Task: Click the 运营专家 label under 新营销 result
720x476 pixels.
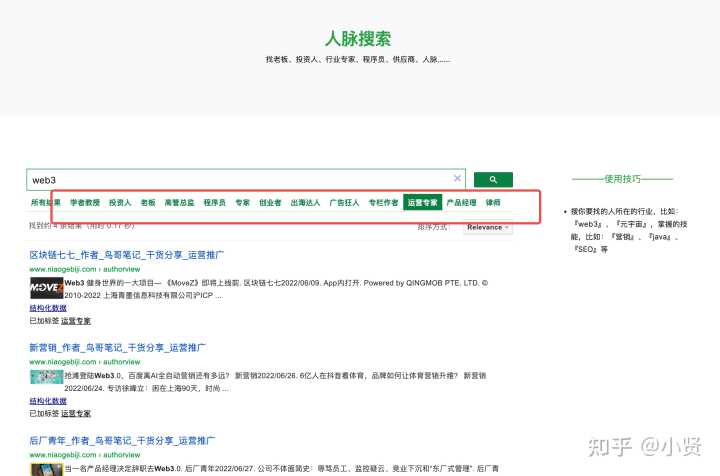Action: 76,414
